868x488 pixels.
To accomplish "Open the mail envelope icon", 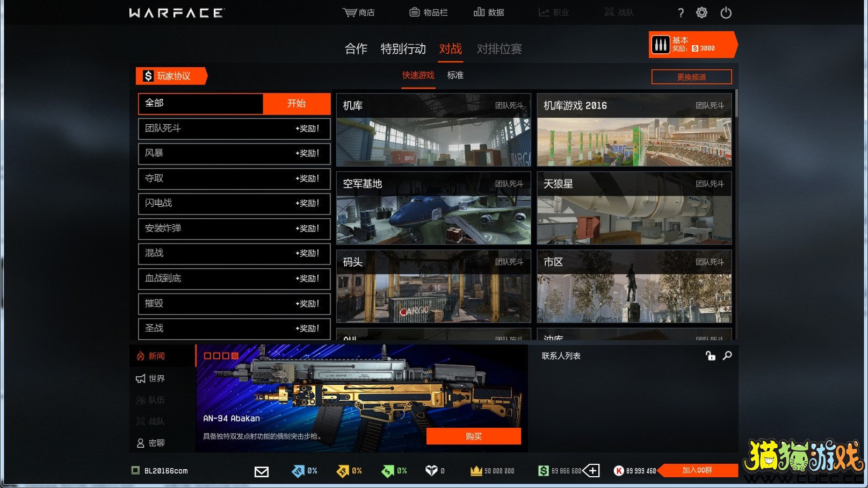I will click(262, 471).
